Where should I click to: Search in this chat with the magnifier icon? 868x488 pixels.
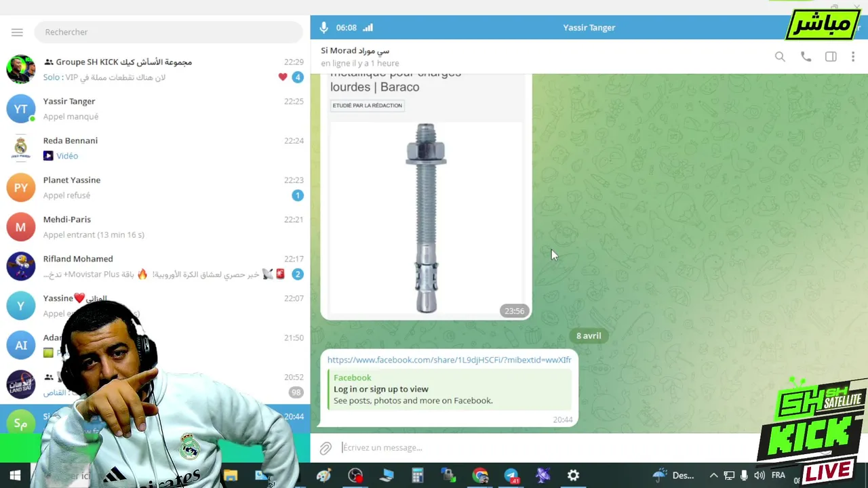pos(780,57)
